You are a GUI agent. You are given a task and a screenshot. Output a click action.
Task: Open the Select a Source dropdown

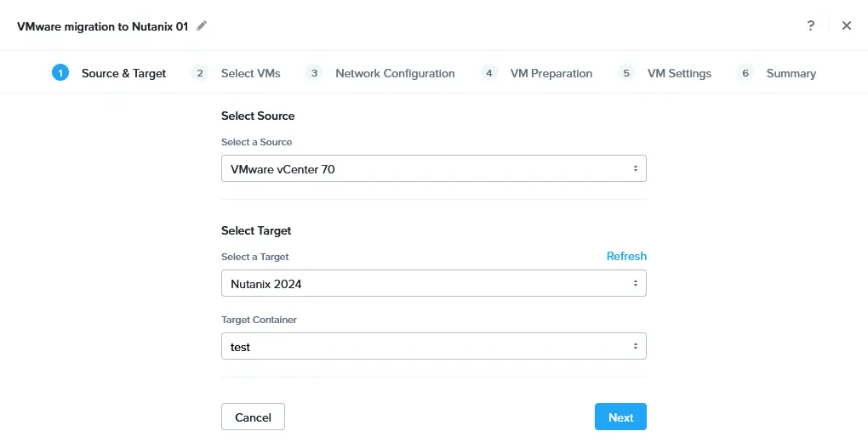point(434,168)
